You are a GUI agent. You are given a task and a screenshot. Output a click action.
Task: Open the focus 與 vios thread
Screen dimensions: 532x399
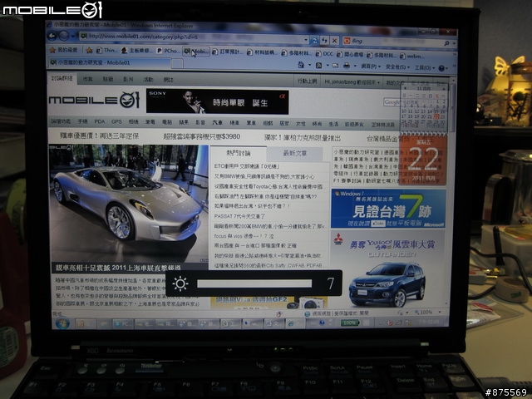tap(244, 236)
